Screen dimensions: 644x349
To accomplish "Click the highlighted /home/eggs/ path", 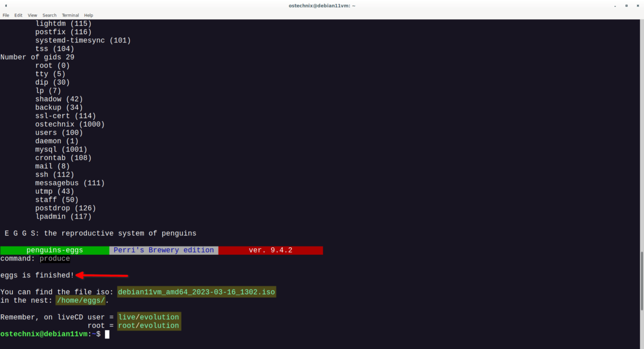I will click(80, 300).
